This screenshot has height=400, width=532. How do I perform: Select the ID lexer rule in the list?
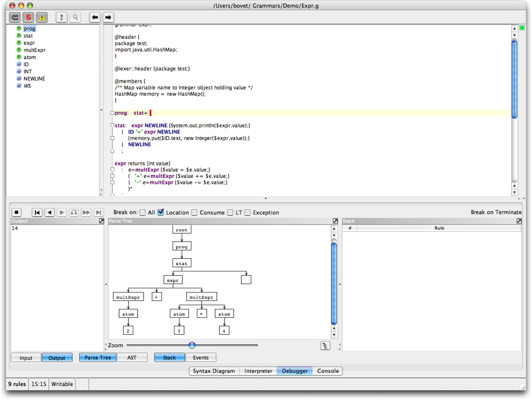pyautogui.click(x=26, y=64)
